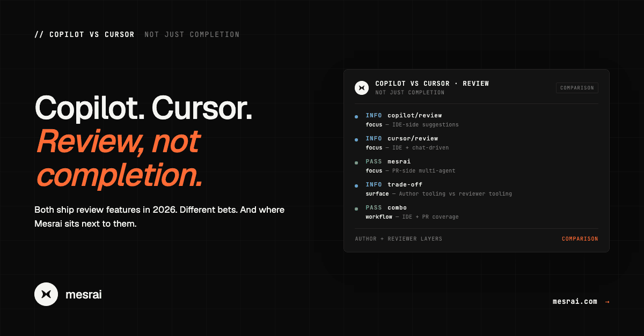Viewport: 644px width, 336px height.
Task: Click the logo icon in the review card header
Action: (362, 87)
